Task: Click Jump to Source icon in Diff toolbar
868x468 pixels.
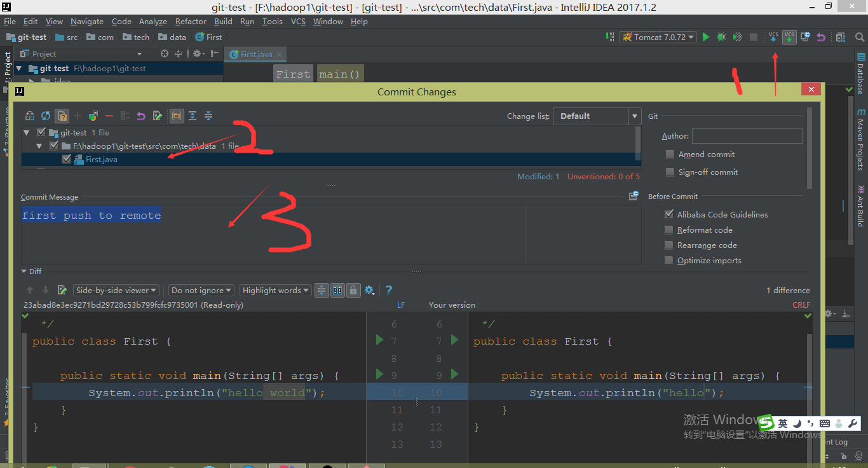Action: pyautogui.click(x=62, y=290)
